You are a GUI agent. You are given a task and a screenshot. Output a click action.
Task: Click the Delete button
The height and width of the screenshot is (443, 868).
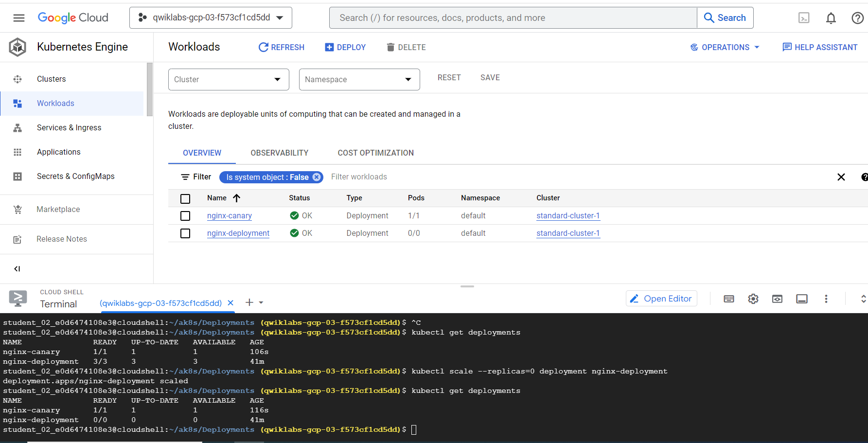tap(406, 47)
